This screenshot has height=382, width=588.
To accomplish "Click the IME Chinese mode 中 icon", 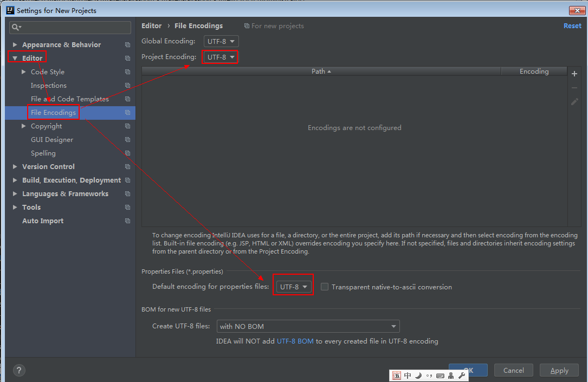I will (408, 375).
